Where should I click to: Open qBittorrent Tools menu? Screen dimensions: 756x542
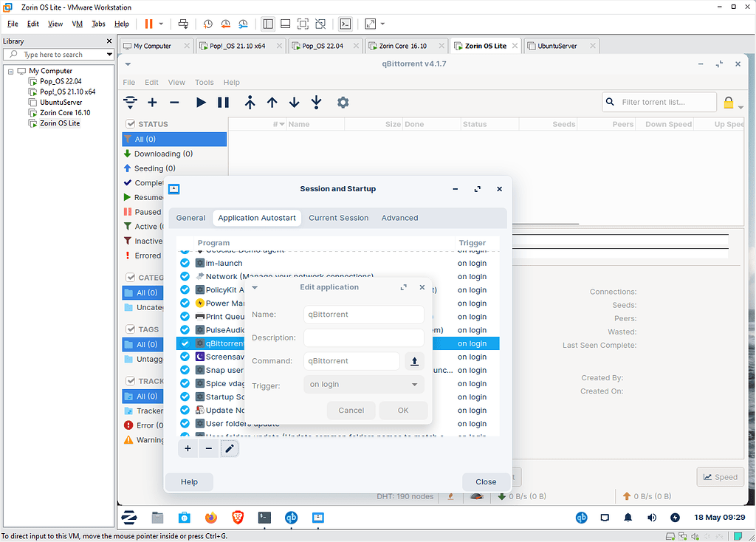tap(204, 83)
